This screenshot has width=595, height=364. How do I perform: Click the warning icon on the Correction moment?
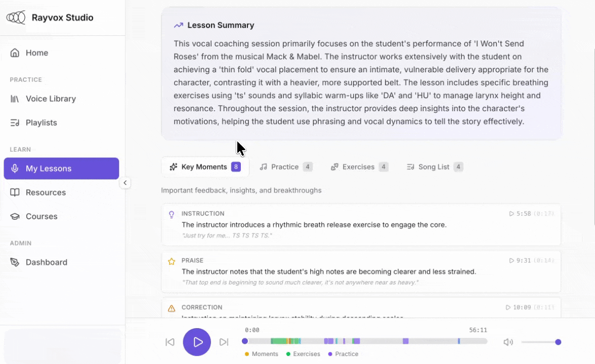click(172, 307)
